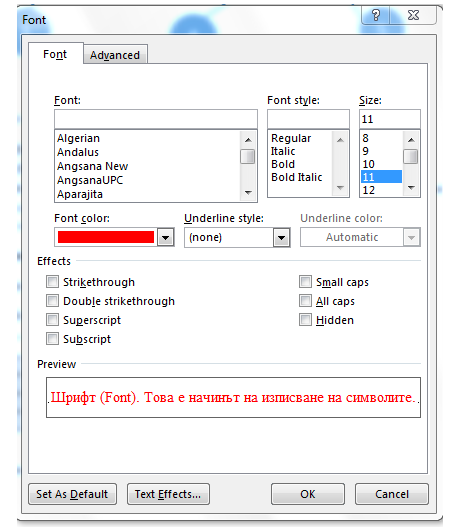Open the Underline color Automatic dropdown

point(411,237)
